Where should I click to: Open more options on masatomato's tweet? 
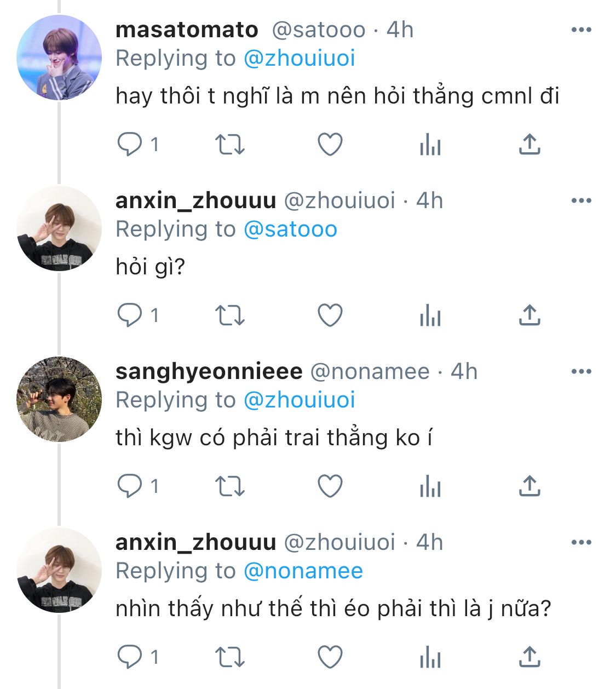581,30
